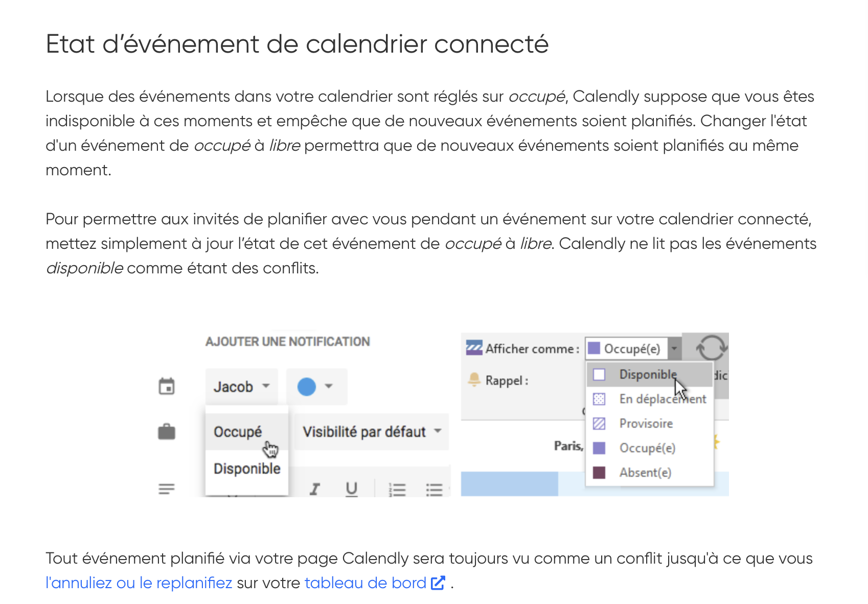868x604 pixels.
Task: Click the Paris, text in the Outlook screenshot
Action: tap(568, 446)
